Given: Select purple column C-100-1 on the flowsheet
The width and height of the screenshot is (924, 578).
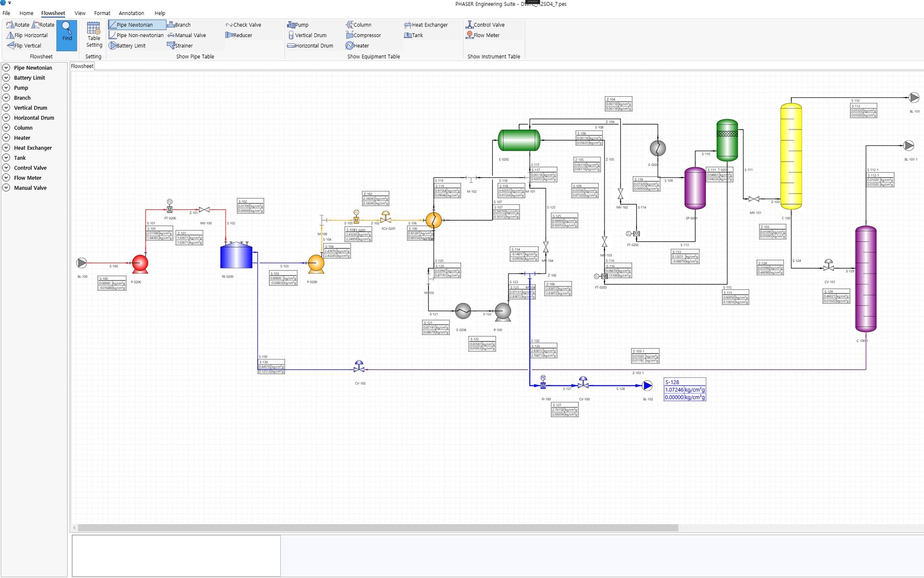Looking at the screenshot, I should [x=866, y=279].
